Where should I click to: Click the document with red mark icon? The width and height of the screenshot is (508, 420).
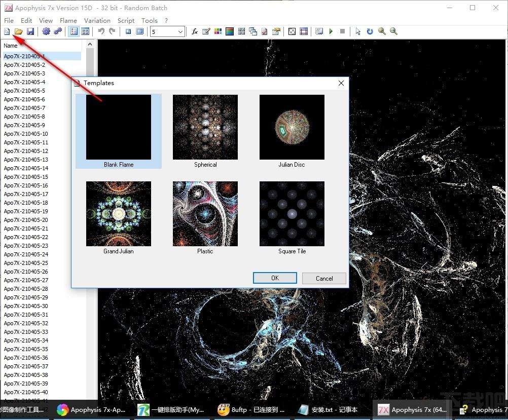click(x=264, y=31)
